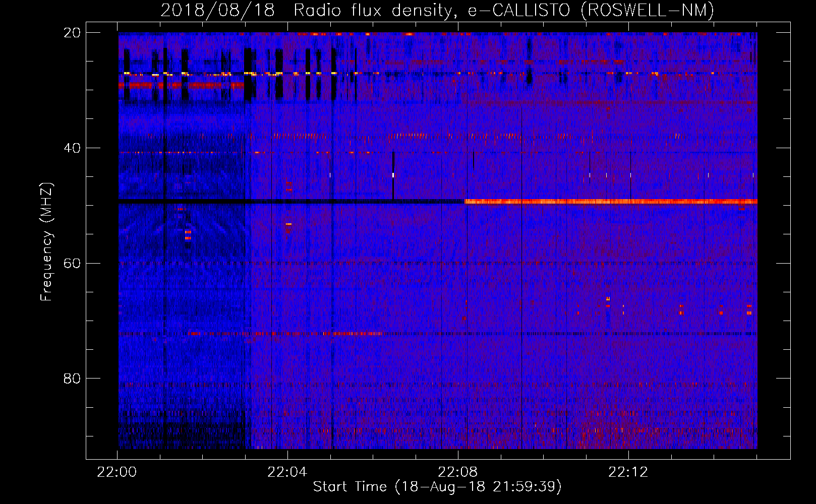This screenshot has width=816, height=504.
Task: Click the '60' frequency tick label
Action: tap(72, 263)
